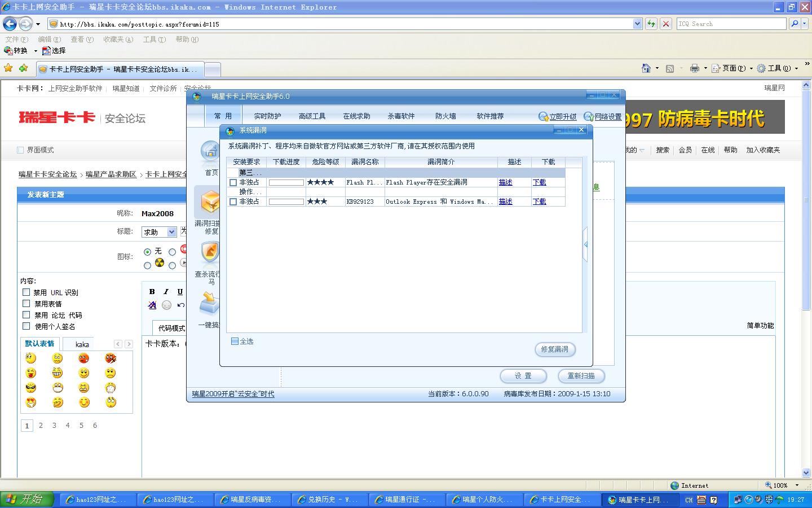Click the 一键搞定 sidebar icon
Screen dimensions: 812x508
(x=209, y=303)
